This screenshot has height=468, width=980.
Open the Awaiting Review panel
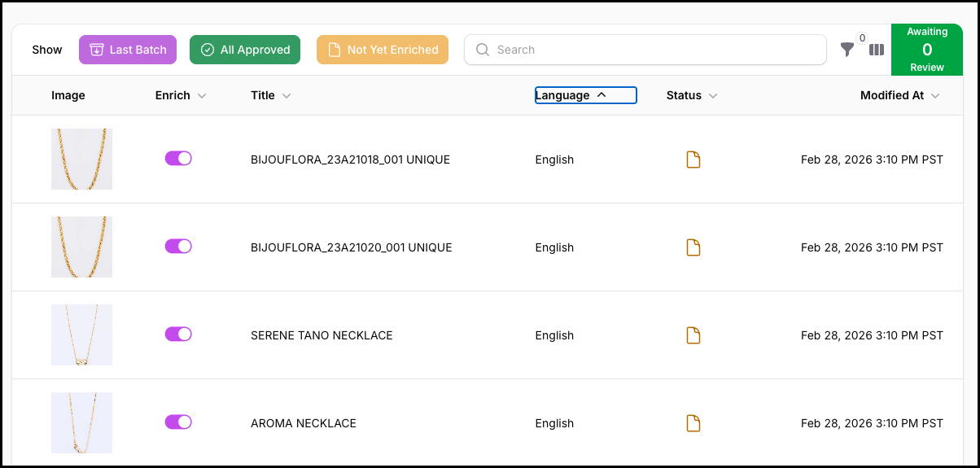click(x=927, y=50)
